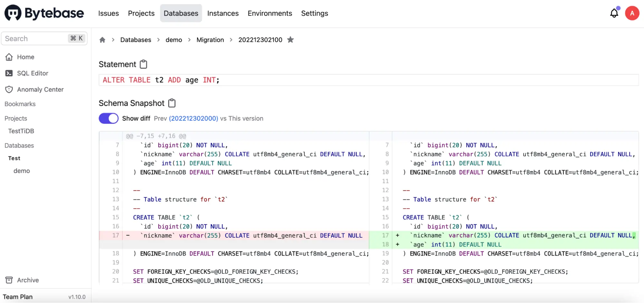Bookmark this page with the star icon
This screenshot has height=303, width=644.
tap(290, 40)
